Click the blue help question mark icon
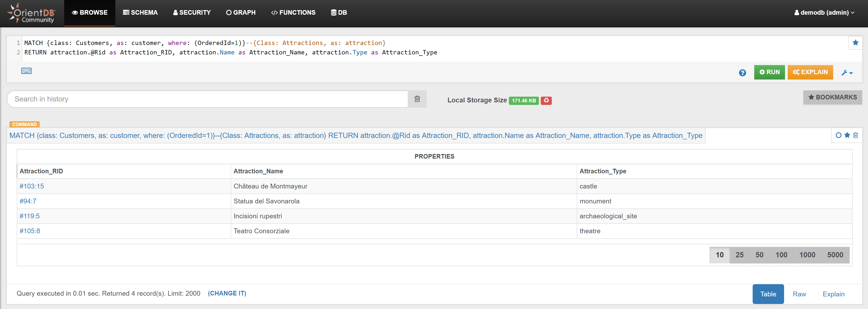The height and width of the screenshot is (309, 868). (x=742, y=73)
